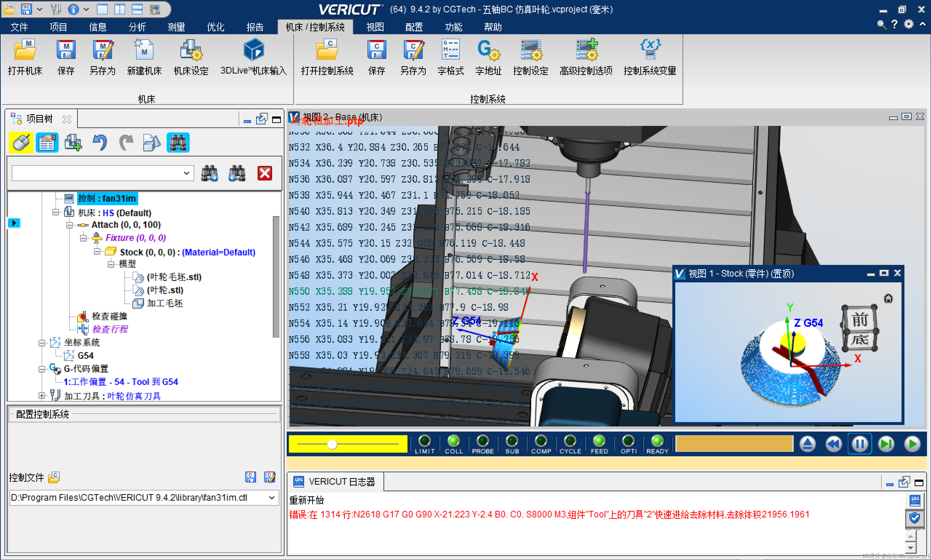Reset the model with eject-style button
931x560 pixels.
coord(807,444)
